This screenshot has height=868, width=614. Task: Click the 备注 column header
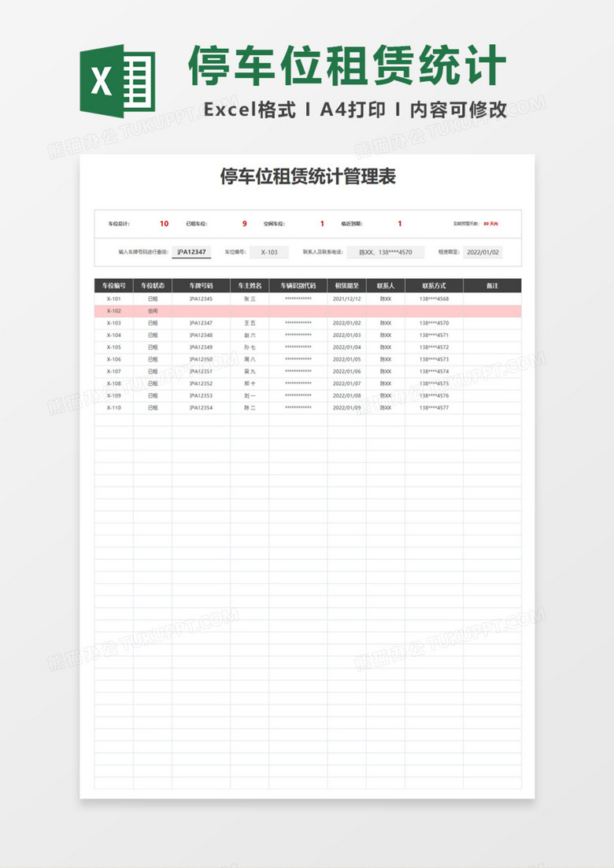[x=492, y=286]
